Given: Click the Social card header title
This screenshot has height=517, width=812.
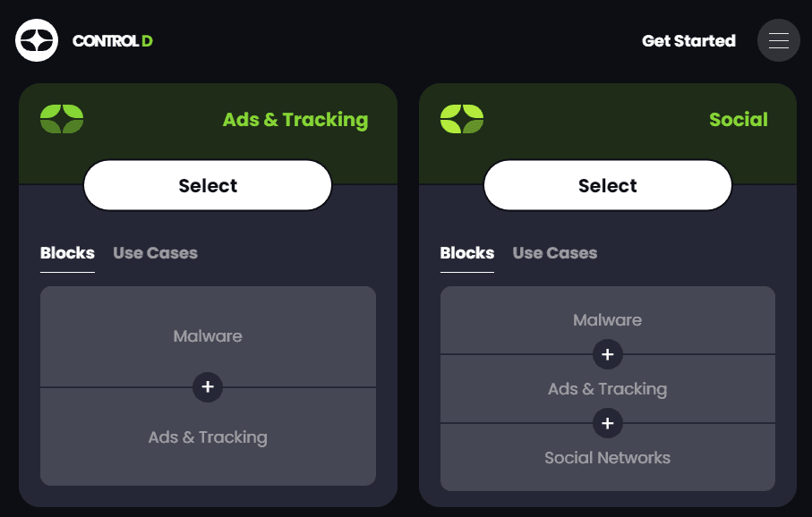Looking at the screenshot, I should tap(739, 119).
